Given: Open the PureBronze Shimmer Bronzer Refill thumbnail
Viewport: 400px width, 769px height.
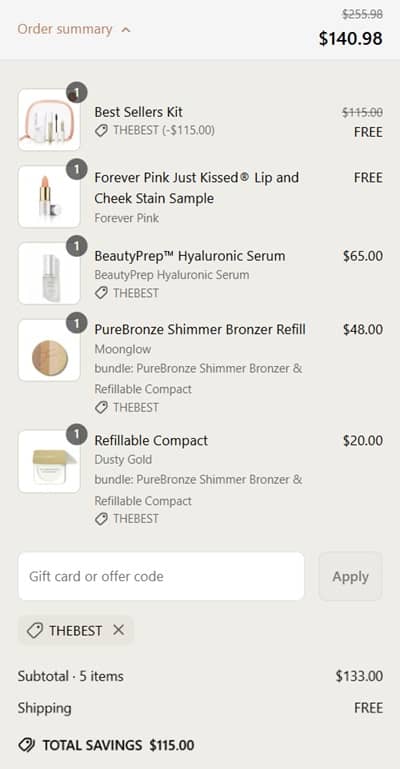Looking at the screenshot, I should point(49,350).
